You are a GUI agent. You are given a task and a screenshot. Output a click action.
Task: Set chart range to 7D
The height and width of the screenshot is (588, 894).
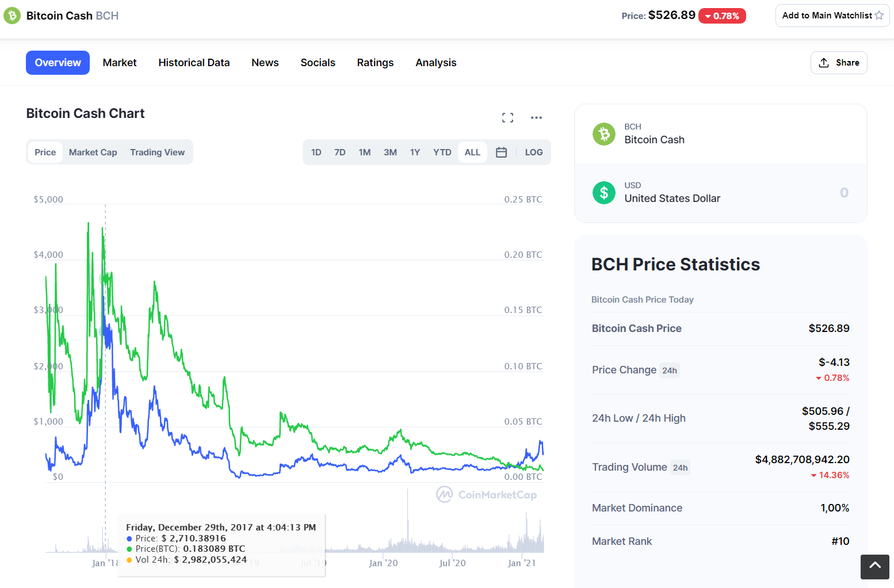click(x=340, y=152)
